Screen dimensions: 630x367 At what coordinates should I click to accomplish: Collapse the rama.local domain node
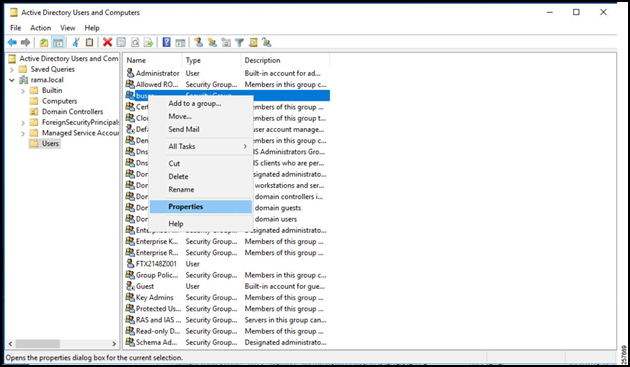pos(12,80)
